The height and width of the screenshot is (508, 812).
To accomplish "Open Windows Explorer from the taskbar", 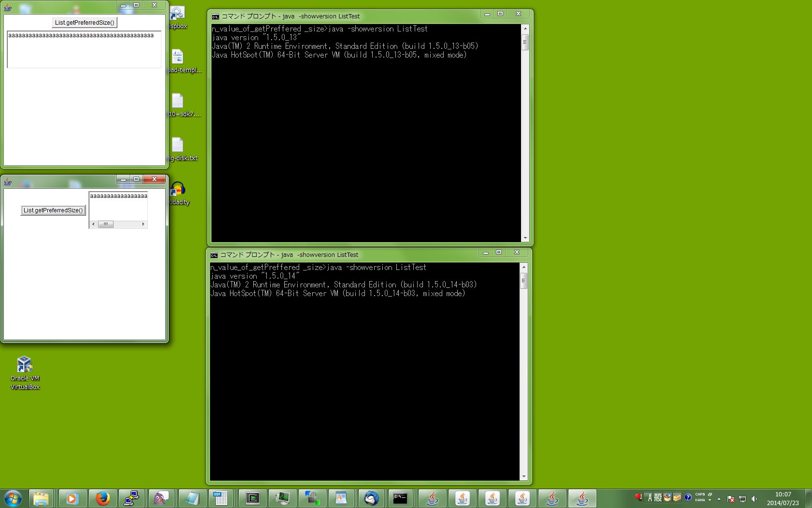I will coord(42,498).
